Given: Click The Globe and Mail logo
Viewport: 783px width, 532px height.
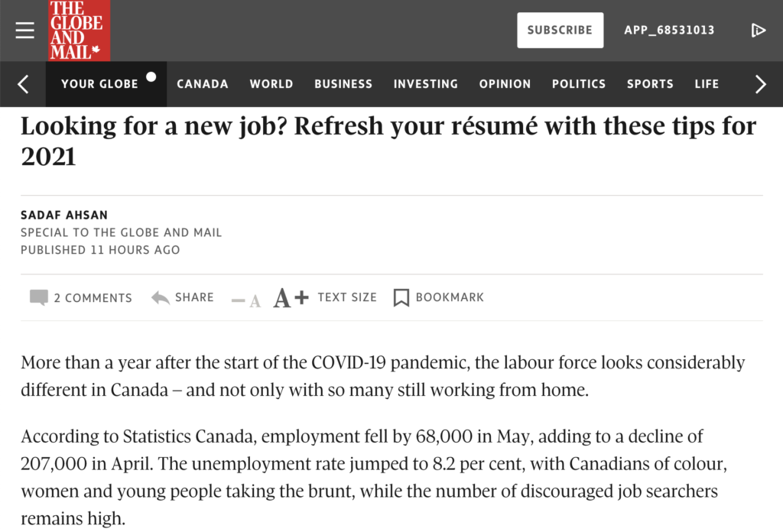Looking at the screenshot, I should pos(79,31).
